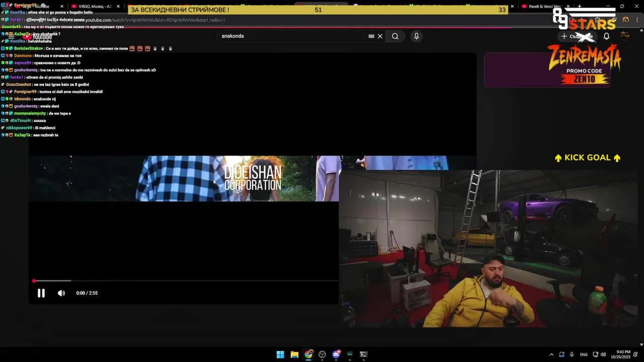The height and width of the screenshot is (362, 644).
Task: Click chat username 'montanaismycity'
Action: click(30, 114)
